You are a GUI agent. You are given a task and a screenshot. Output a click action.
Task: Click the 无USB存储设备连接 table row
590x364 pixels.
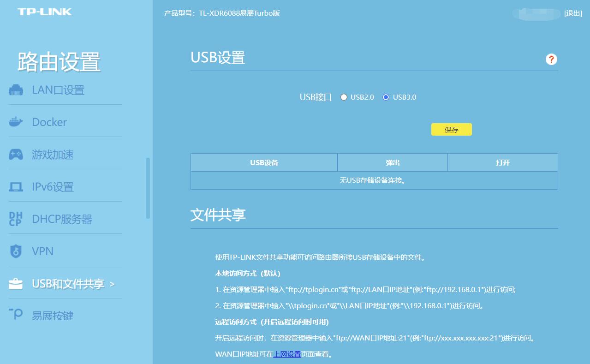point(374,180)
